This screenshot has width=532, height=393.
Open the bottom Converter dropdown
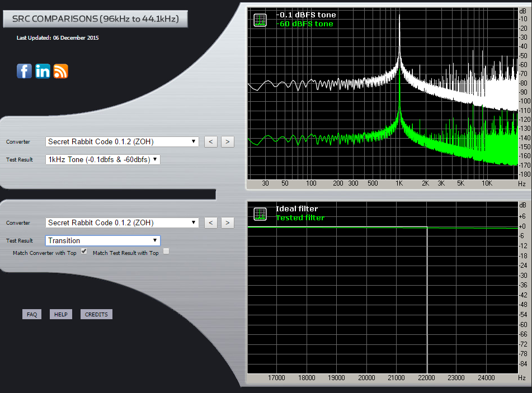122,223
